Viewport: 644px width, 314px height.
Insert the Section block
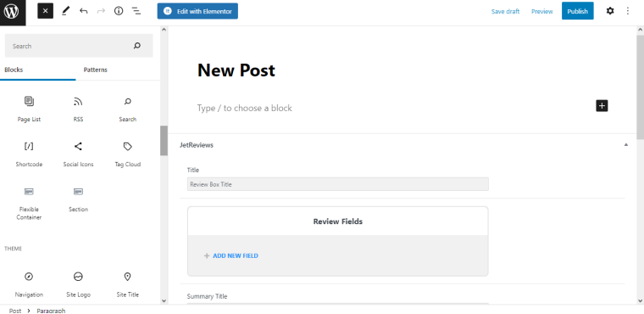(x=78, y=199)
